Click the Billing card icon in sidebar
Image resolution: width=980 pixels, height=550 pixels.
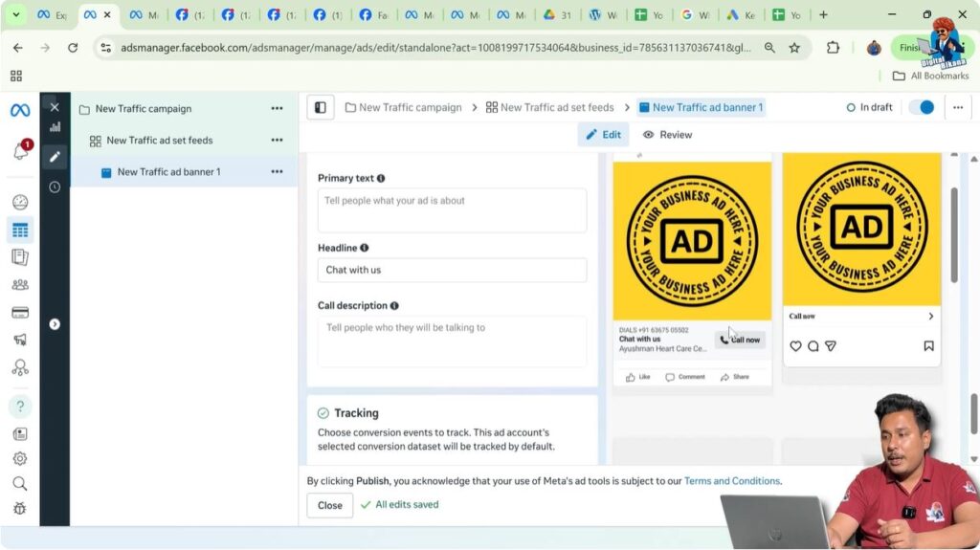coord(19,312)
